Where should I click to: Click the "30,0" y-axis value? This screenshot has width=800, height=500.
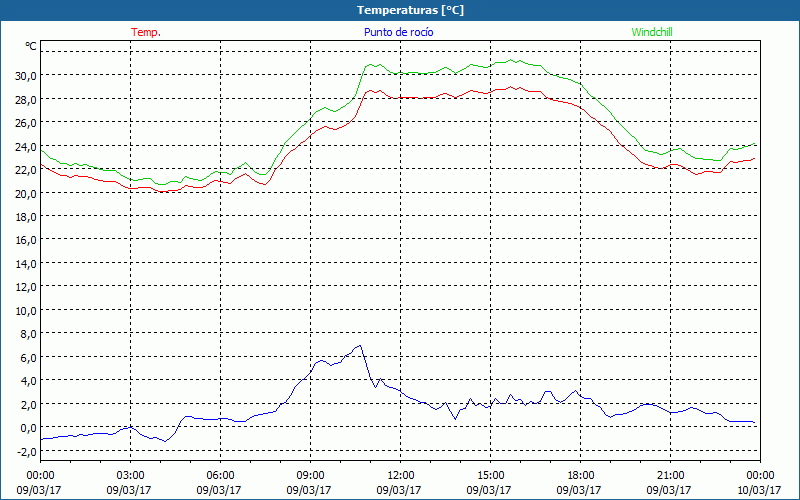[x=25, y=76]
